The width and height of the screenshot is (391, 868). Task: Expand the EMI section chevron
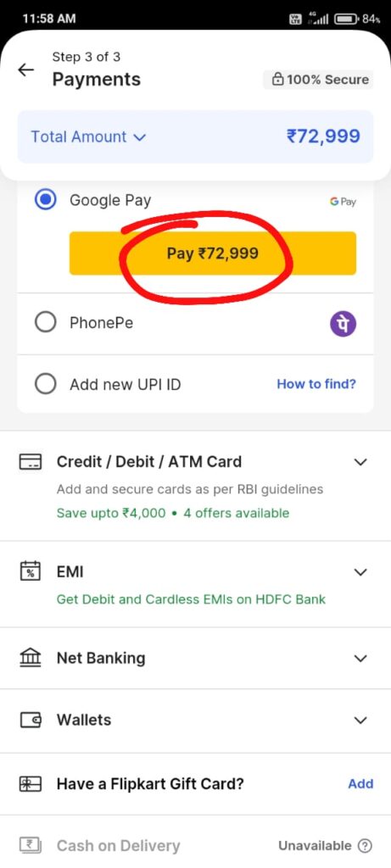tap(360, 572)
